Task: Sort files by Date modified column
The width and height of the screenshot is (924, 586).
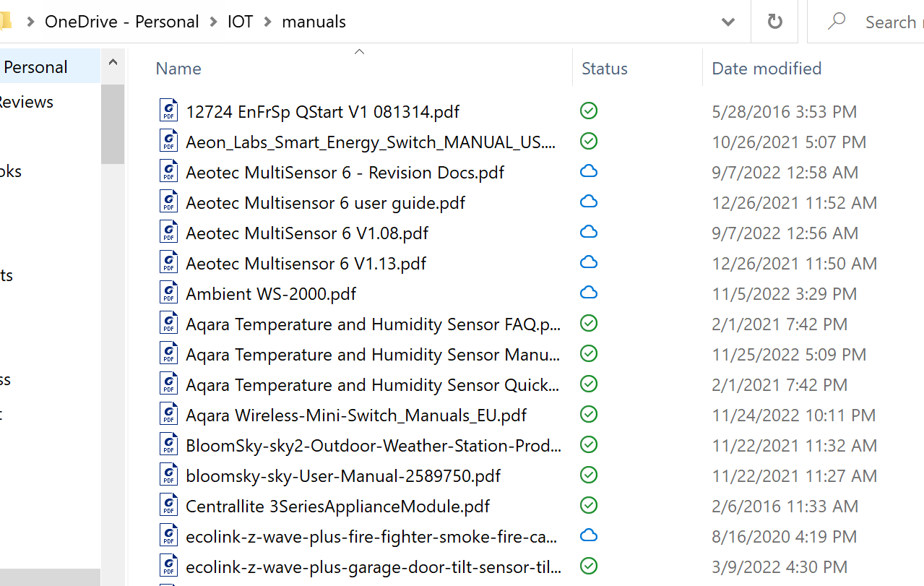Action: [767, 69]
